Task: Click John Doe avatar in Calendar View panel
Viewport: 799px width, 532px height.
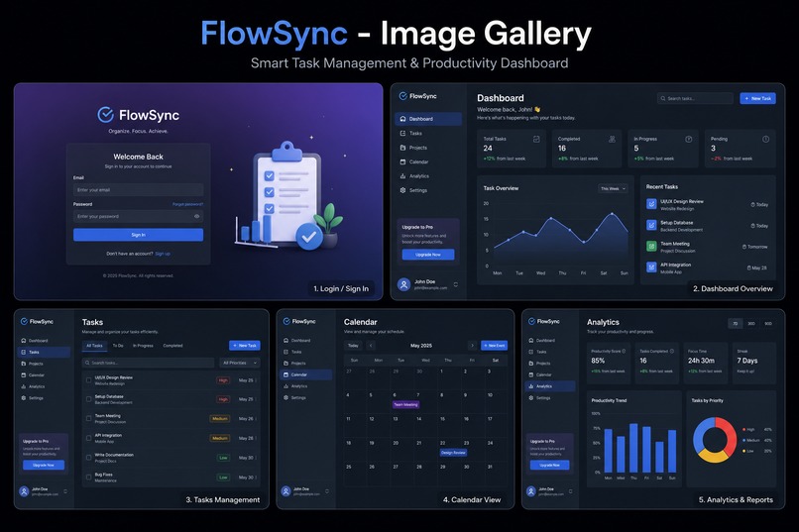Action: tap(285, 491)
